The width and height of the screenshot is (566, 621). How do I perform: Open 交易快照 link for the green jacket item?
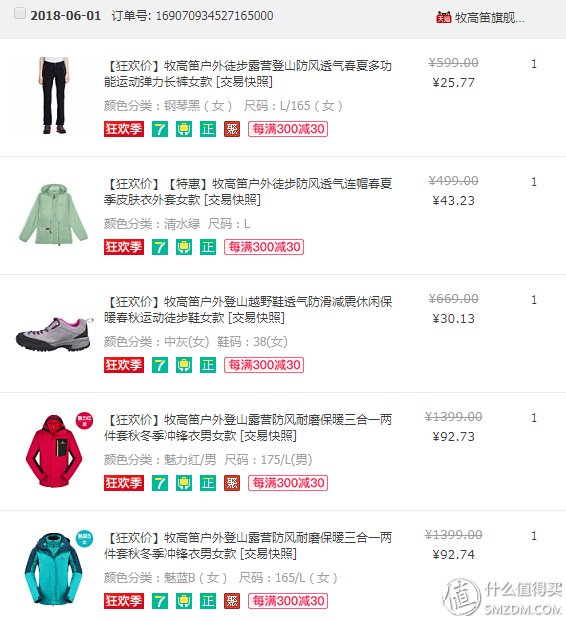[x=232, y=200]
